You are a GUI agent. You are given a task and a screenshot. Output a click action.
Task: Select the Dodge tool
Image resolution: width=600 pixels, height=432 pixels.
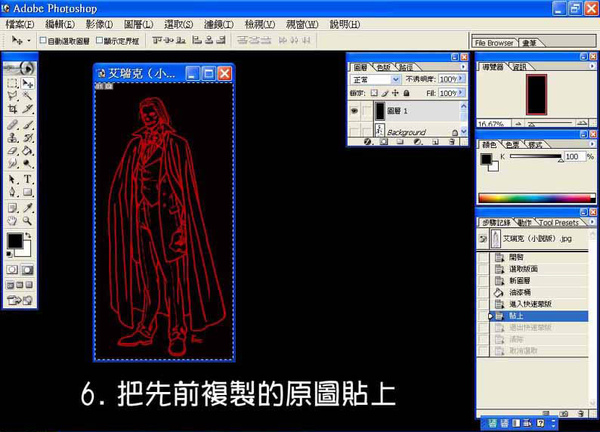coord(27,164)
